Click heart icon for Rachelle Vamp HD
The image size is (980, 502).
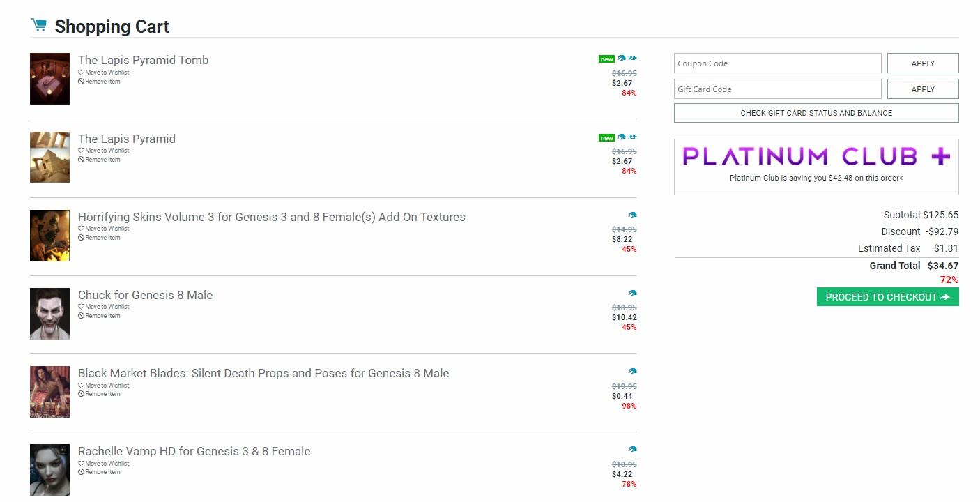click(x=81, y=464)
